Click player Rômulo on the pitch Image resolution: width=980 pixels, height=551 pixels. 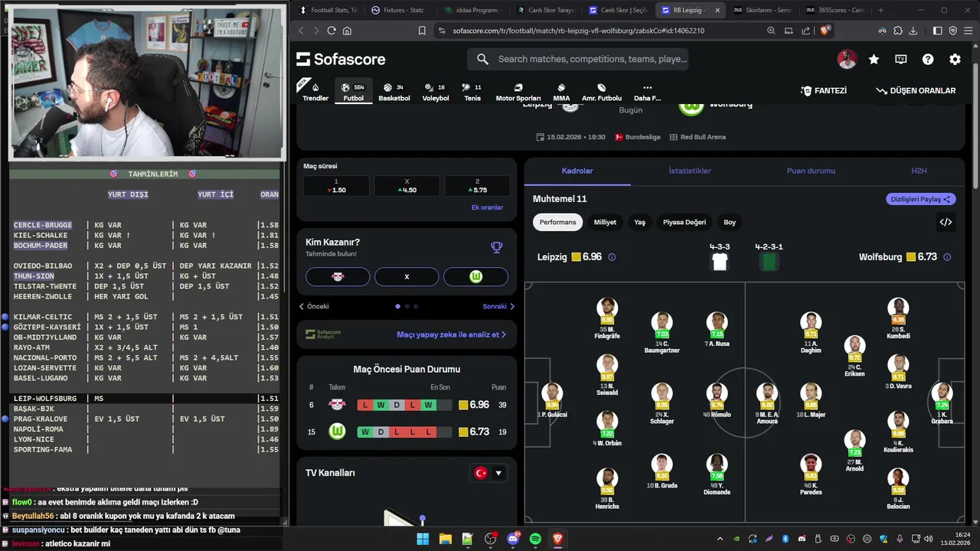click(x=717, y=401)
